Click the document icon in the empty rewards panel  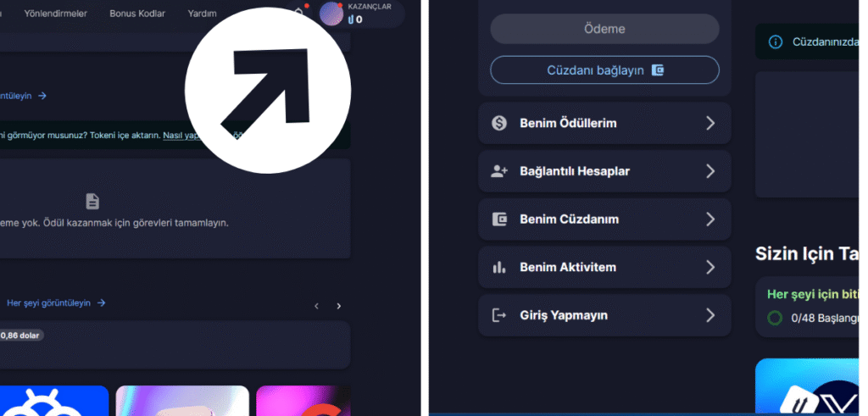click(x=92, y=201)
